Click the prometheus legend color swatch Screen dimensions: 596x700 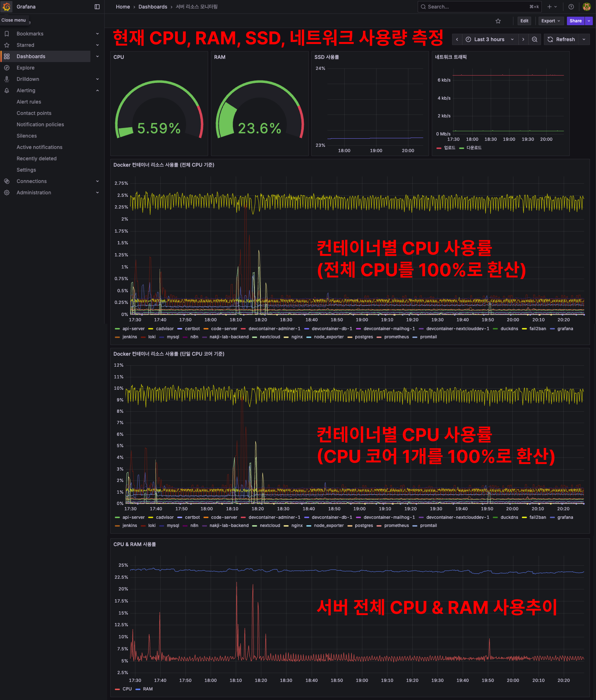pos(379,337)
